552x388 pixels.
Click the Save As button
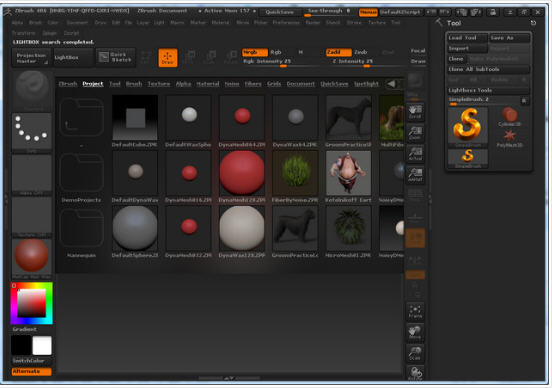(509, 38)
